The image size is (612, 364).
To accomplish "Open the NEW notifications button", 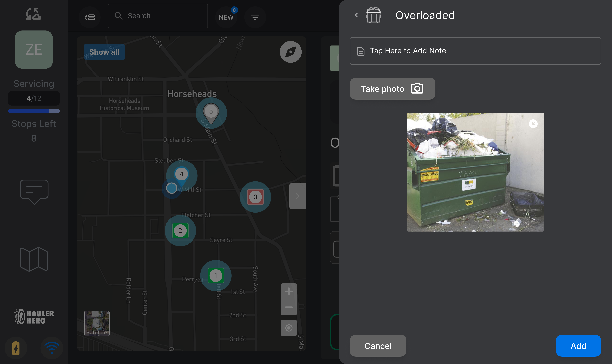I will pyautogui.click(x=226, y=17).
